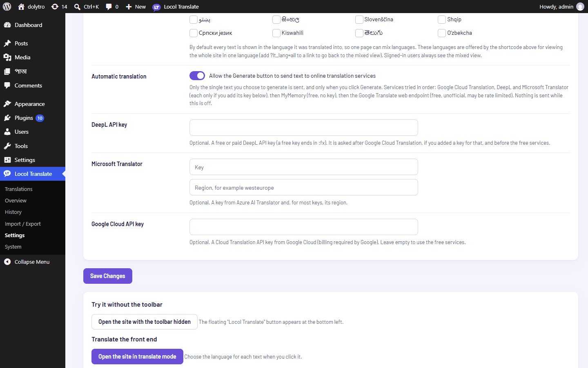Open the dolytro site home icon

[22, 7]
